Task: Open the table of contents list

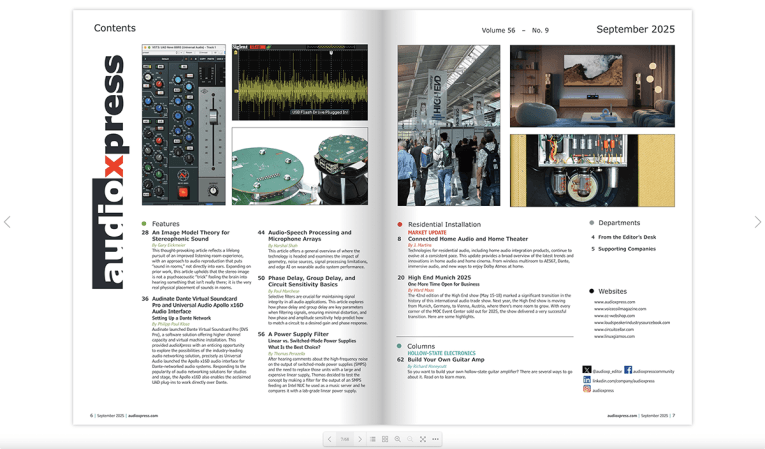Action: click(373, 439)
